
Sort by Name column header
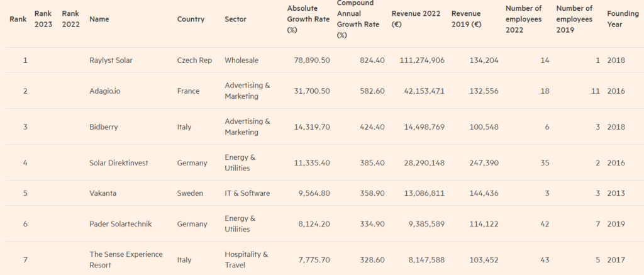99,19
